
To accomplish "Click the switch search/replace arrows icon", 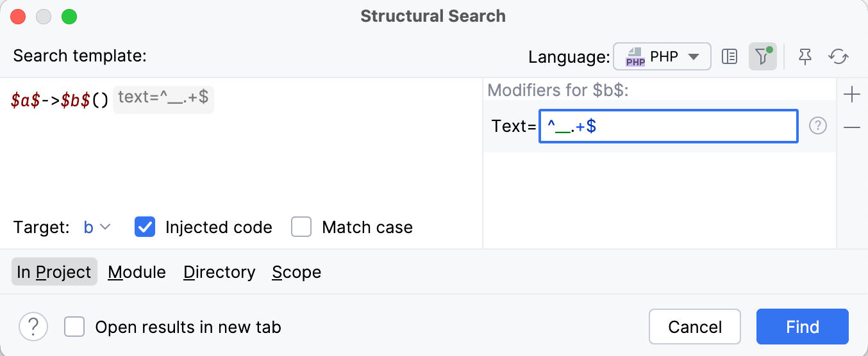I will click(x=839, y=57).
